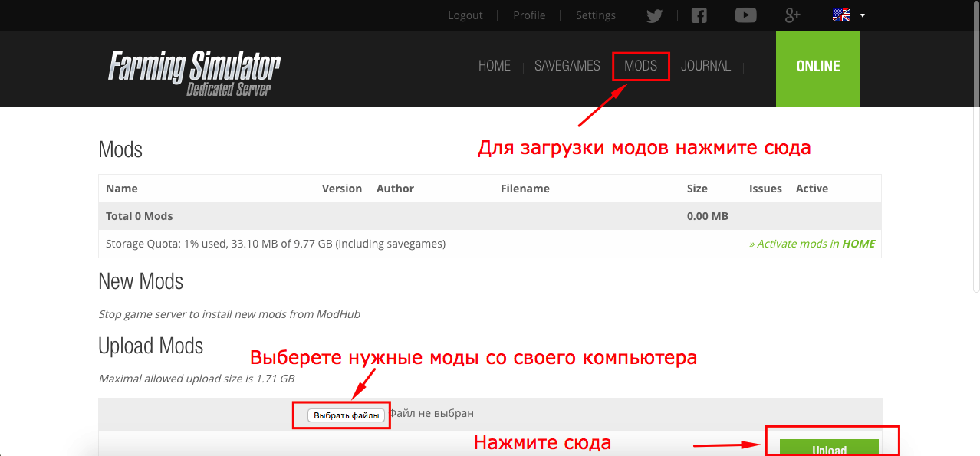Viewport: 980px width, 456px height.
Task: Open the Twitter social icon
Action: (654, 15)
